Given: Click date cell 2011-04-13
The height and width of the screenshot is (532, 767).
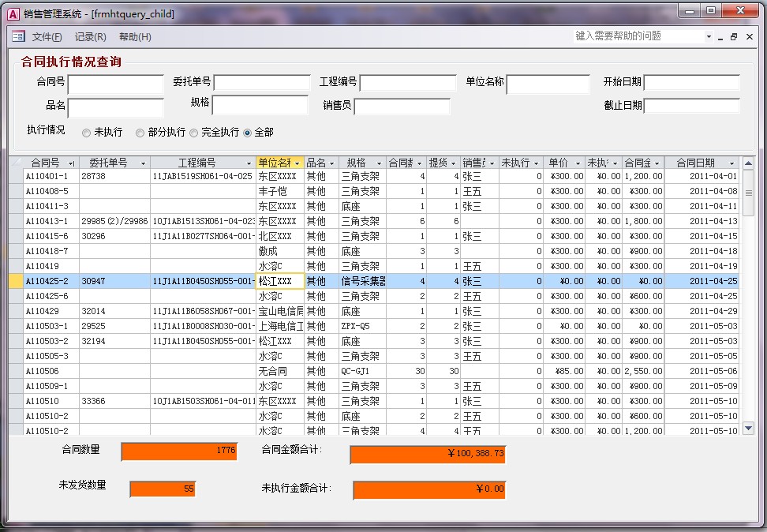Looking at the screenshot, I should [x=702, y=221].
